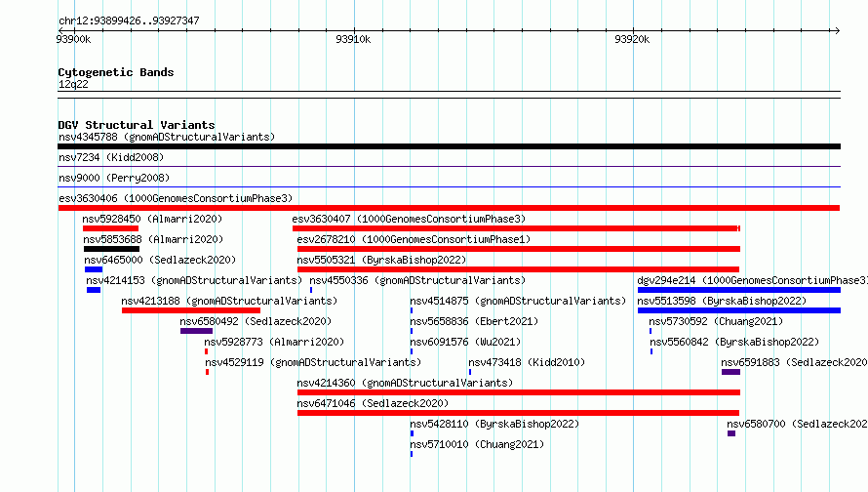Image resolution: width=868 pixels, height=492 pixels.
Task: Click nsv5853688 (Almarri2020) label
Action: click(153, 239)
